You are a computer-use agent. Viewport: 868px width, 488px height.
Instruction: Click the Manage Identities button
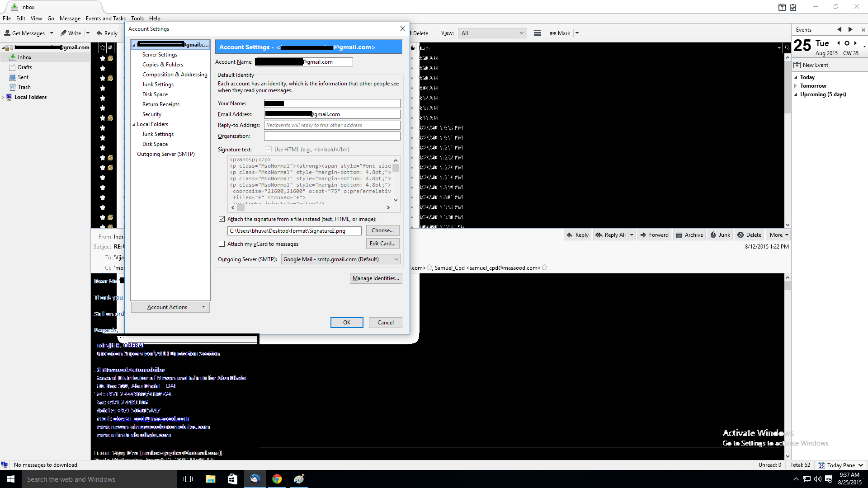[x=376, y=278]
